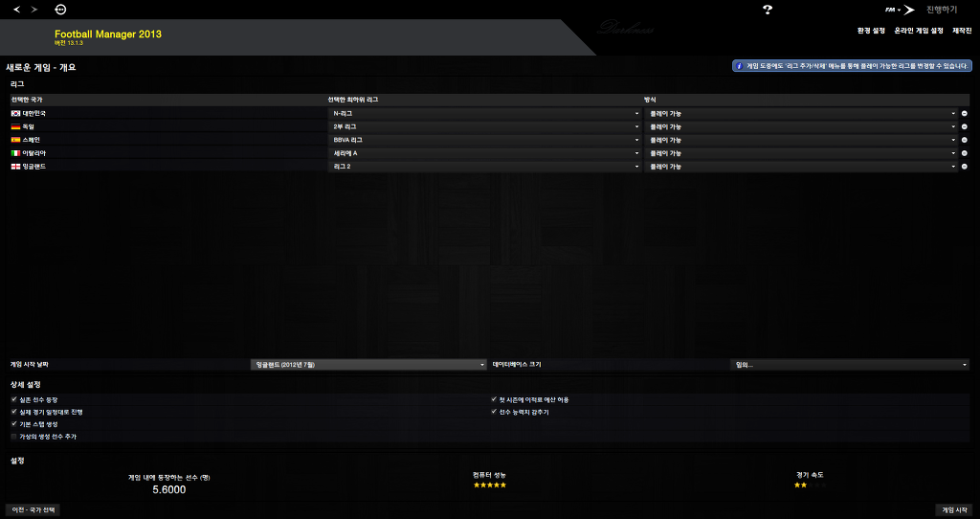Click the 선택한 국가 column header
This screenshot has height=519, width=980.
tap(27, 100)
